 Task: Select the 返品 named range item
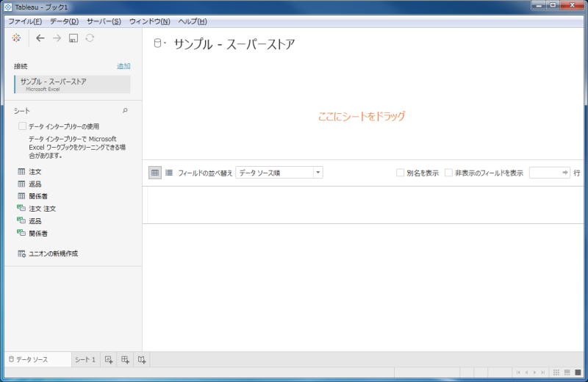29,221
